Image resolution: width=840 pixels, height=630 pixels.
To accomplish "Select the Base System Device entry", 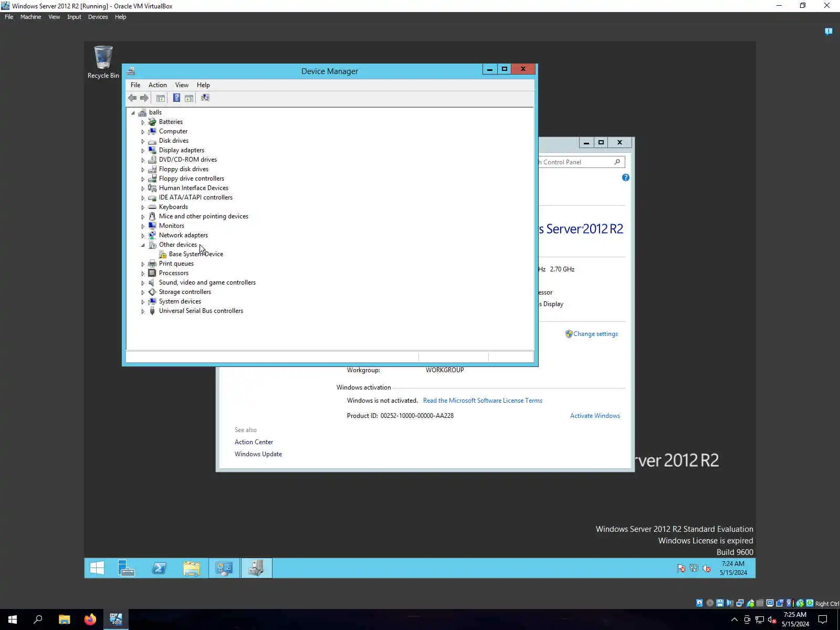I will [x=196, y=254].
